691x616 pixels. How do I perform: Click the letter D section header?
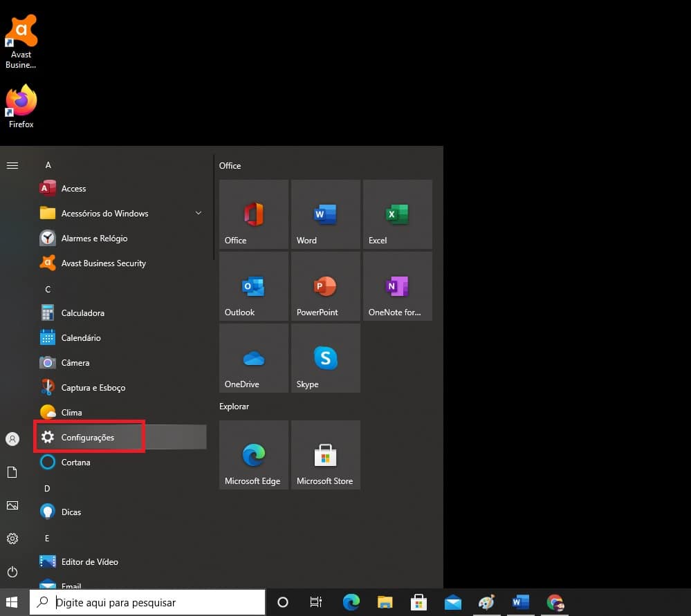(47, 489)
